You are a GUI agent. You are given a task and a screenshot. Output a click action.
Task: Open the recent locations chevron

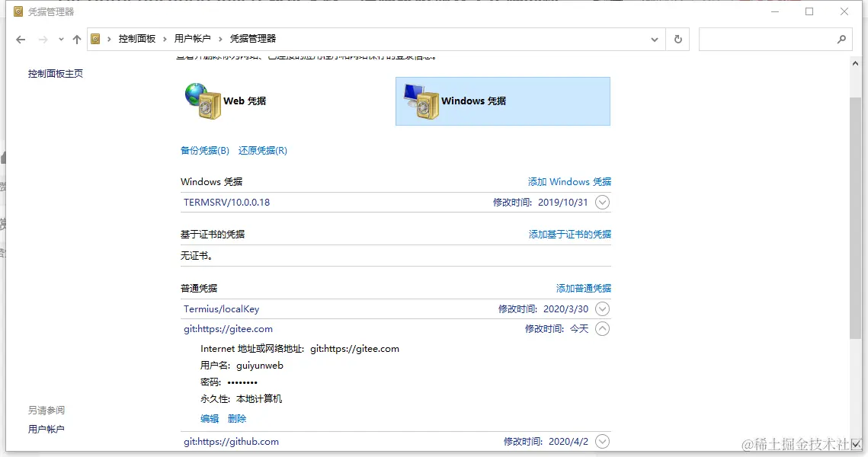pos(61,40)
